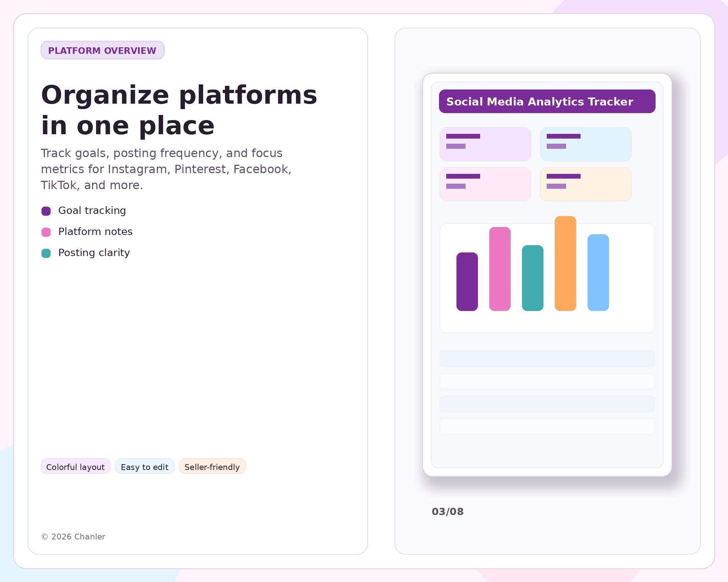Click the Social Media Analytics Tracker header
This screenshot has width=728, height=582.
(x=547, y=101)
